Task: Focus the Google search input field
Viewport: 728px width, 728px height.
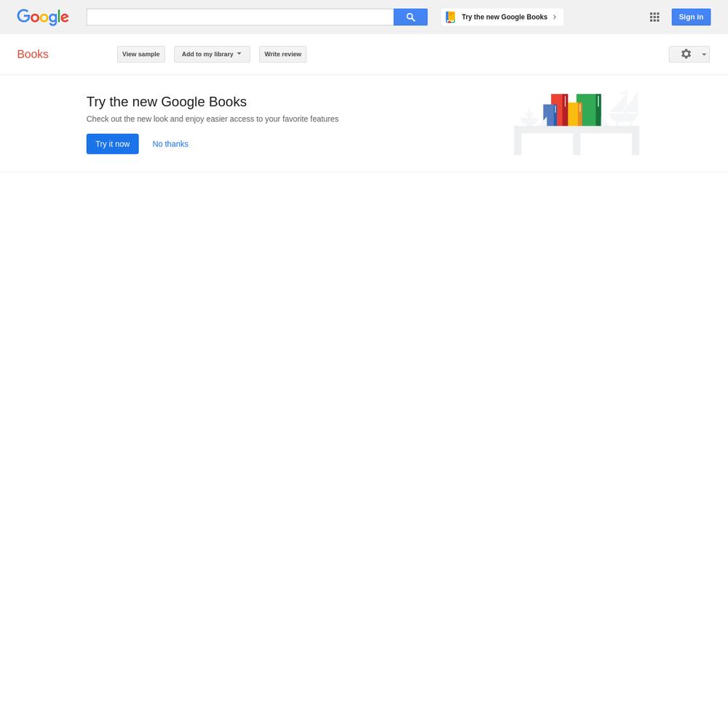Action: pos(240,17)
